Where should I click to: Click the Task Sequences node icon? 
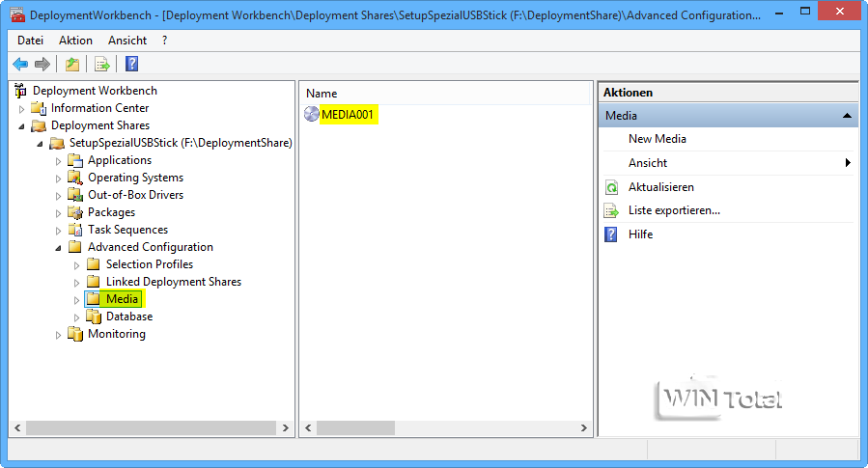[74, 230]
